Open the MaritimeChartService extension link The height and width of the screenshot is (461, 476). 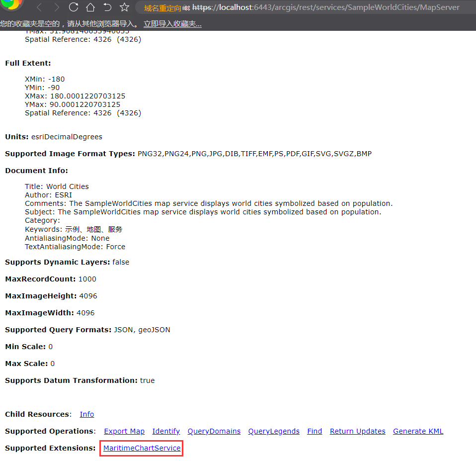click(x=141, y=448)
